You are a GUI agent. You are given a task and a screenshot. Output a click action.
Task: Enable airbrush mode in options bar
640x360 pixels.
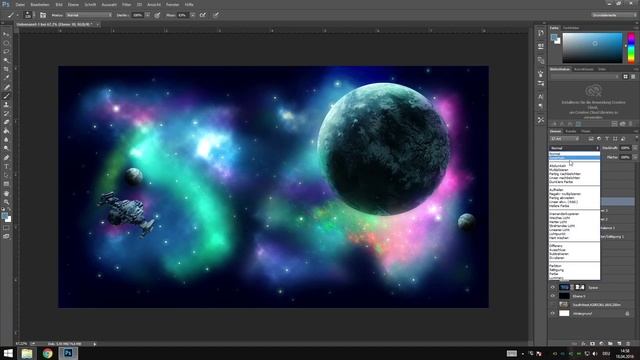point(203,15)
